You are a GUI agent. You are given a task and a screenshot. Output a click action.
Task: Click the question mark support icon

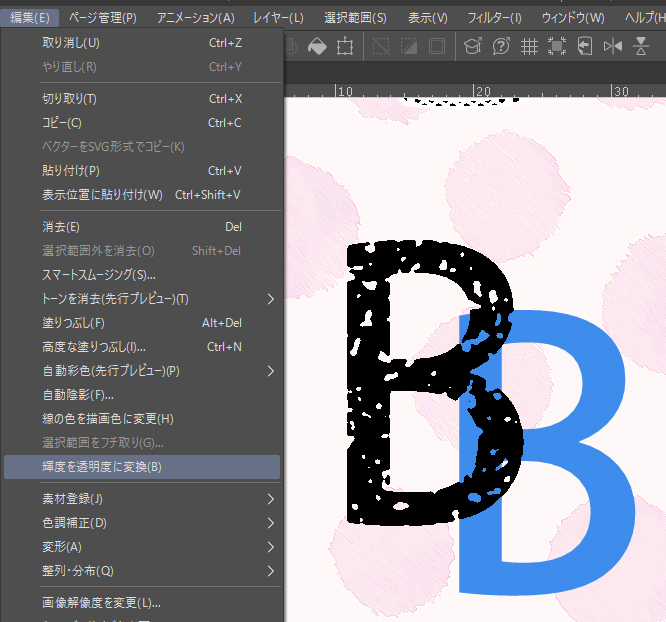pos(501,47)
